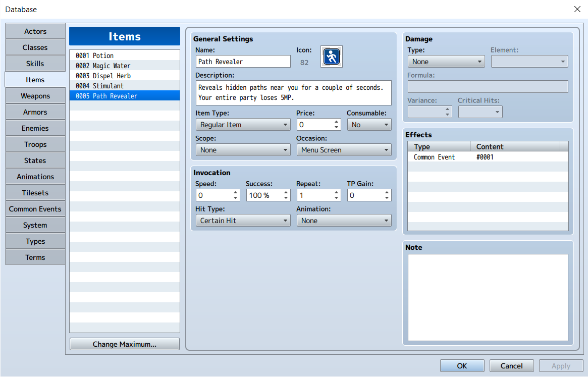Screen dimensions: 588x377
Task: Open the Consumable dropdown
Action: coord(369,125)
